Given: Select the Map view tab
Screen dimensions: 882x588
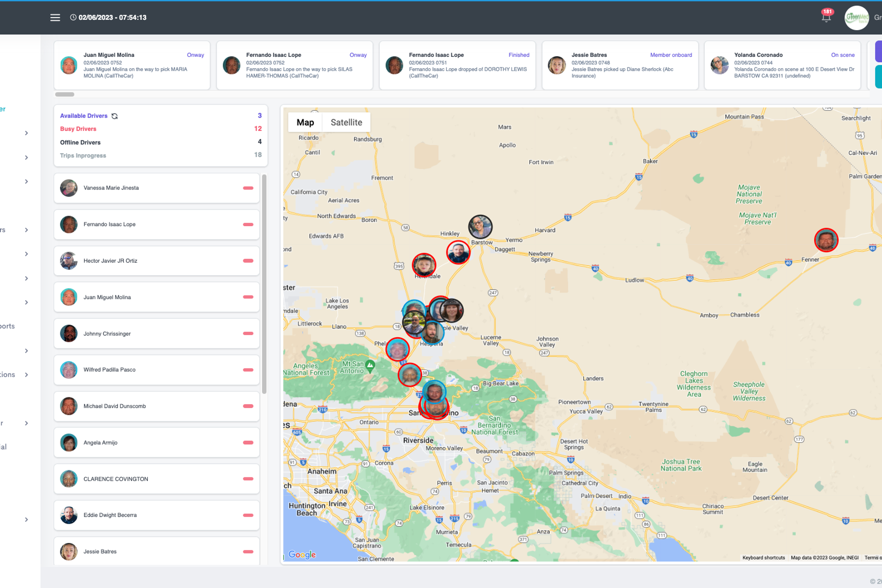Looking at the screenshot, I should 305,122.
